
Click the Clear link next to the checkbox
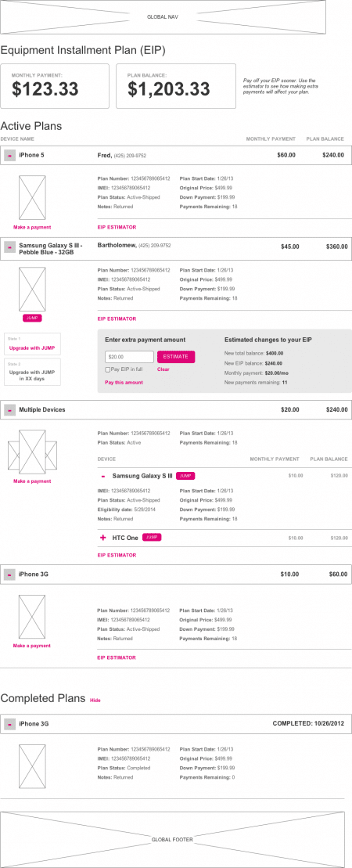(163, 369)
